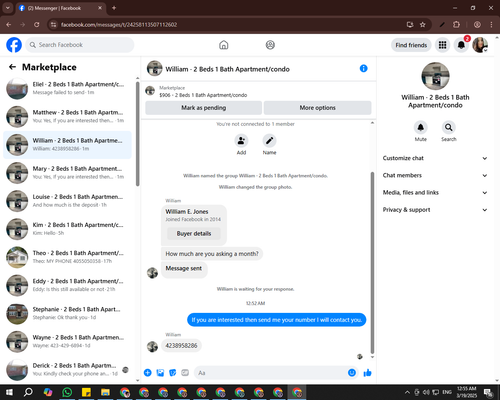Open Eddy conversation asking if available

tap(67, 285)
